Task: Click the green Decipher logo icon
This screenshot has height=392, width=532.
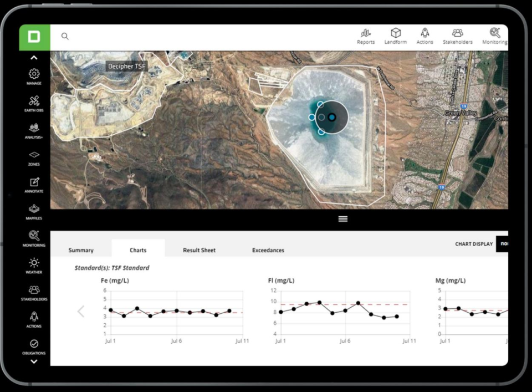Action: [x=34, y=37]
